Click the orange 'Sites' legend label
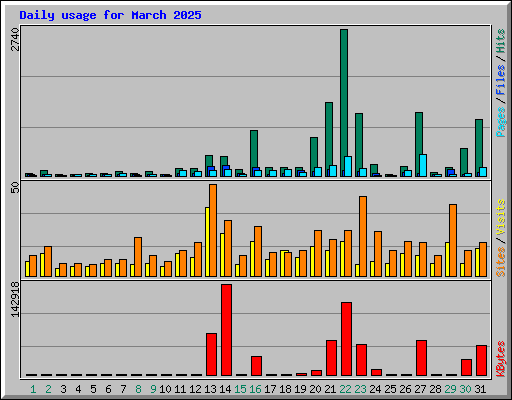Viewport: 512px width, 400px height. (x=500, y=262)
